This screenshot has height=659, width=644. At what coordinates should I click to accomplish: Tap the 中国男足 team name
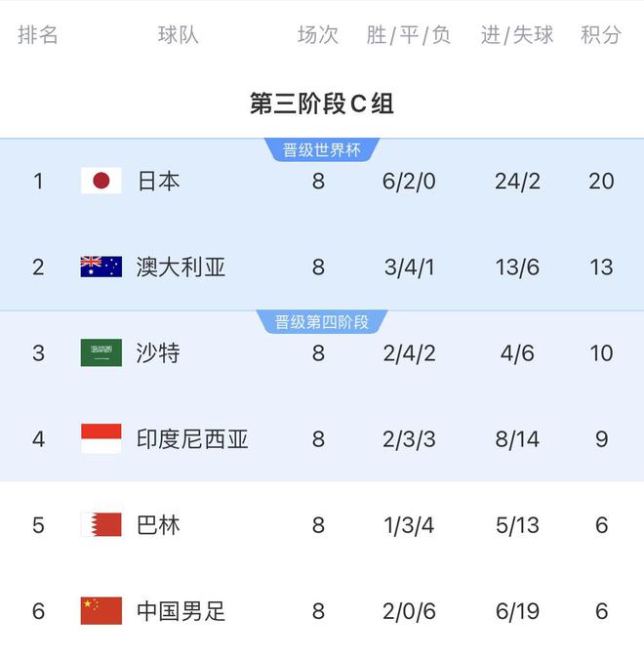(x=181, y=611)
